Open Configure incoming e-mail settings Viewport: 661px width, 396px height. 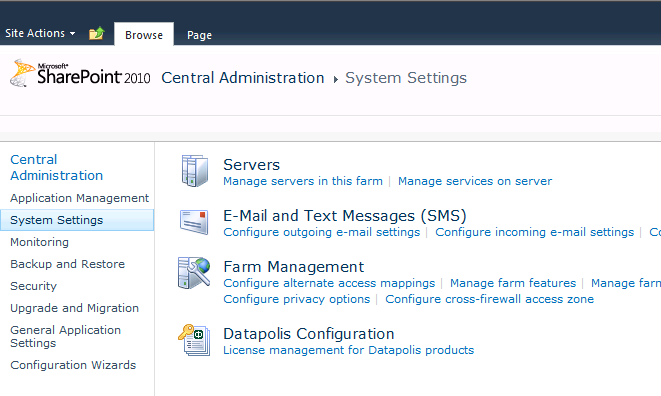[535, 232]
